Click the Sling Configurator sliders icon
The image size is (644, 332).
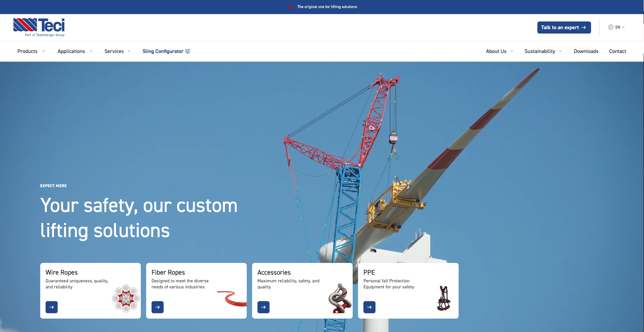point(188,51)
